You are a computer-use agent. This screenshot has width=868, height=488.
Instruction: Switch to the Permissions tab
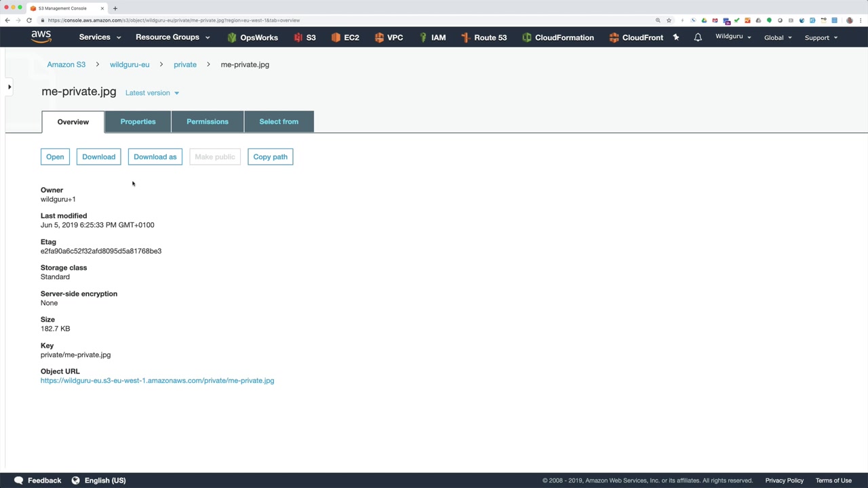click(208, 121)
